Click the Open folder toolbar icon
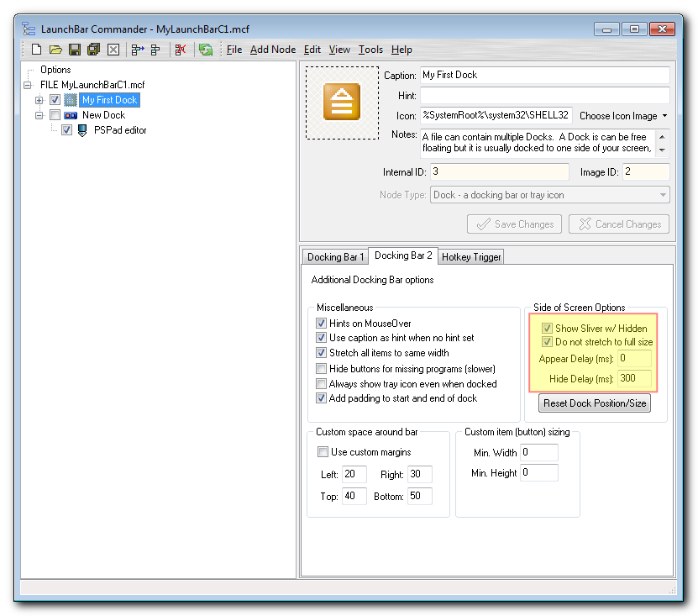The width and height of the screenshot is (698, 616). [x=55, y=50]
